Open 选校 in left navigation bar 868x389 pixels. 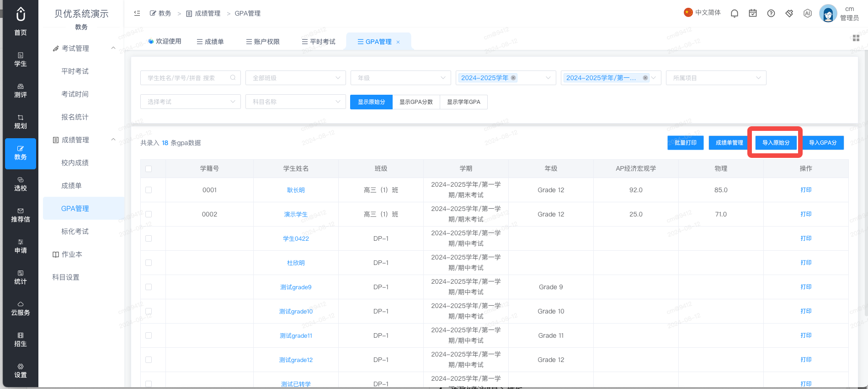coord(21,184)
